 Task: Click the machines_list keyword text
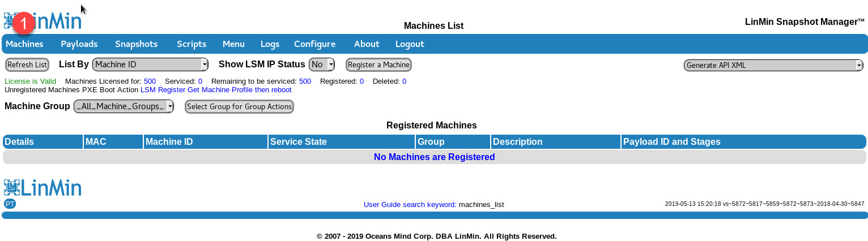(481, 204)
